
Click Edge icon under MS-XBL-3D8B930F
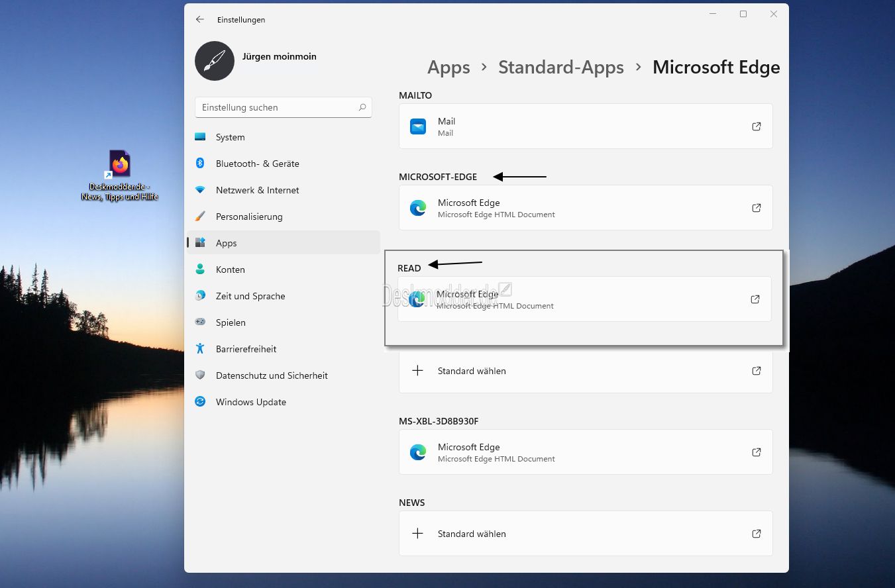pyautogui.click(x=418, y=452)
